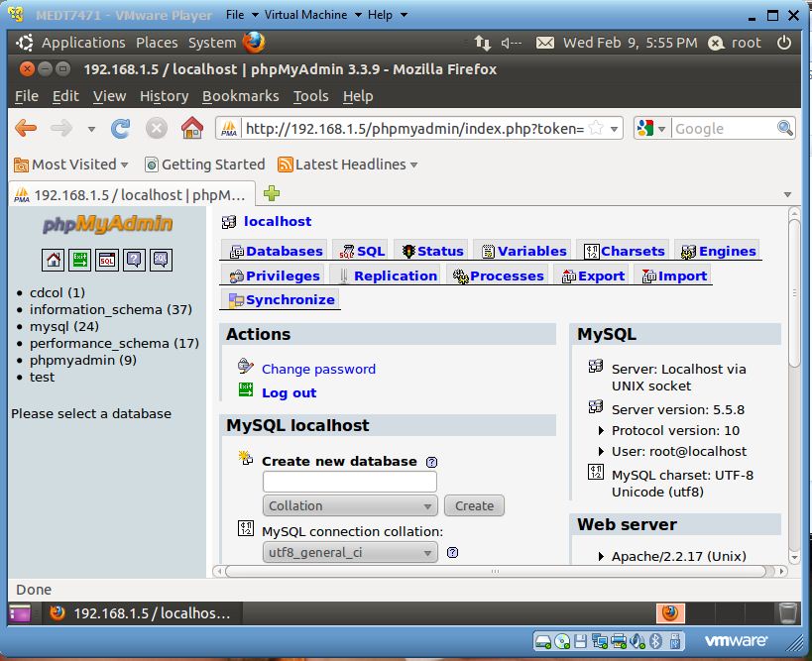Open the Databases tab
The height and width of the screenshot is (661, 812).
point(276,251)
